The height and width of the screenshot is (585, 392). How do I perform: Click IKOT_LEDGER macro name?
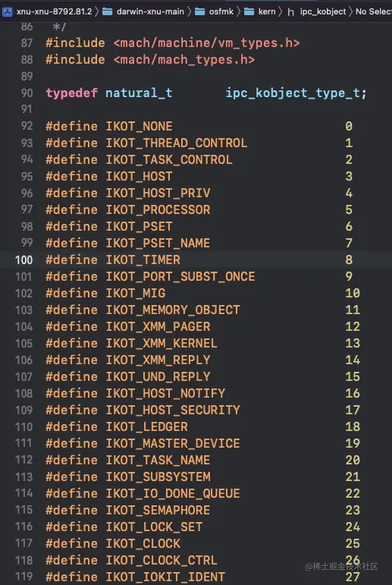(x=146, y=427)
